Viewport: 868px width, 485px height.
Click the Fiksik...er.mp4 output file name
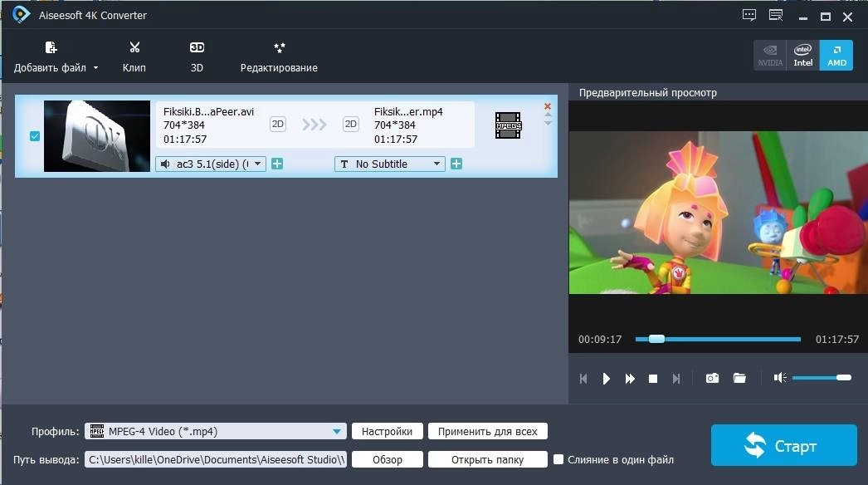[x=408, y=111]
